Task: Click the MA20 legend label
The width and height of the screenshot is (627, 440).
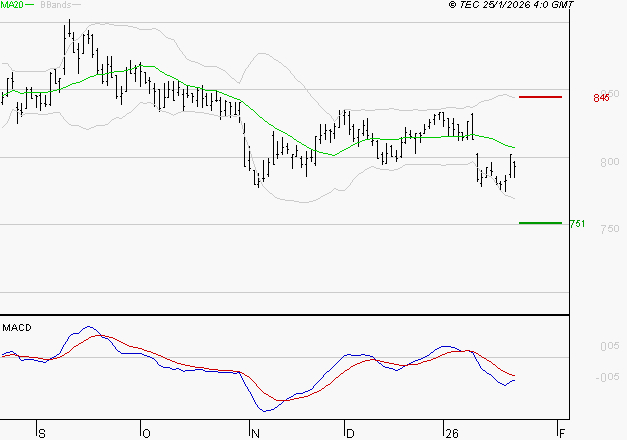Action: tap(12, 5)
